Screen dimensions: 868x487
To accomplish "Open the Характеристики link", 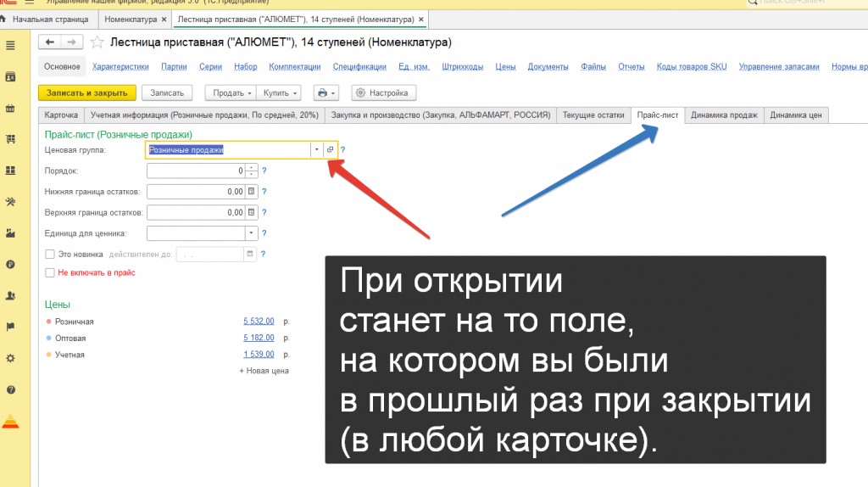I will pyautogui.click(x=120, y=66).
